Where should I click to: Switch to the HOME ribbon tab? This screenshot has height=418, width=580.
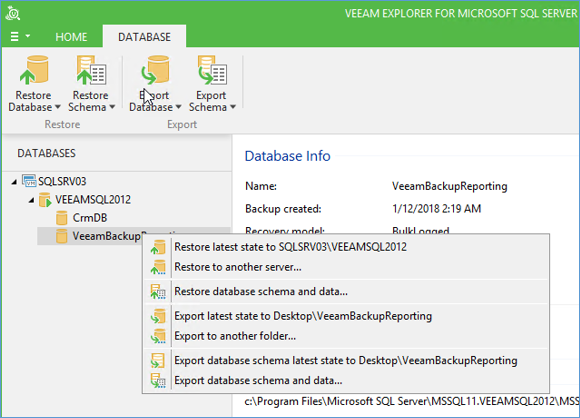pyautogui.click(x=71, y=37)
